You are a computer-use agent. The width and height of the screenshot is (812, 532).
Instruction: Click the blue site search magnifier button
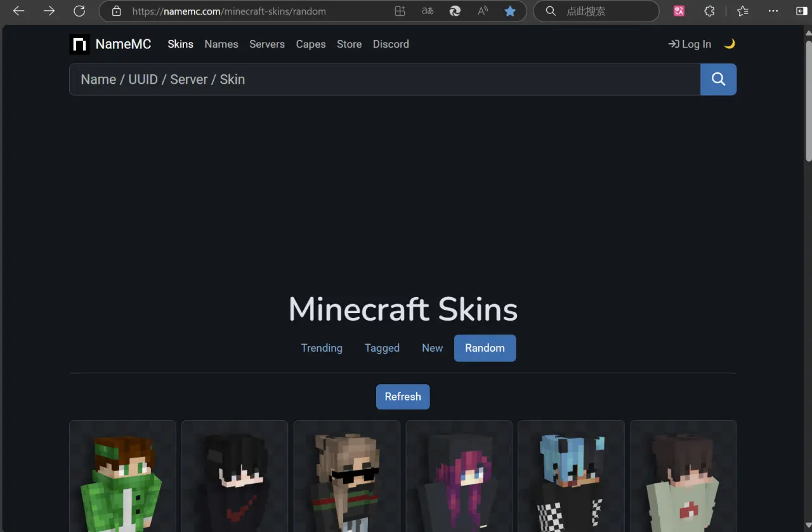(718, 79)
